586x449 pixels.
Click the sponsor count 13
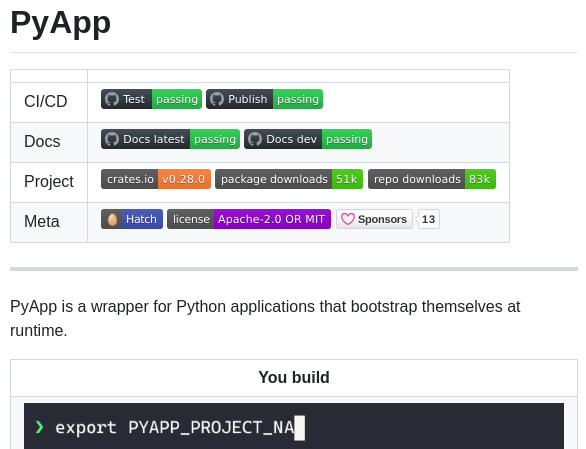428,219
